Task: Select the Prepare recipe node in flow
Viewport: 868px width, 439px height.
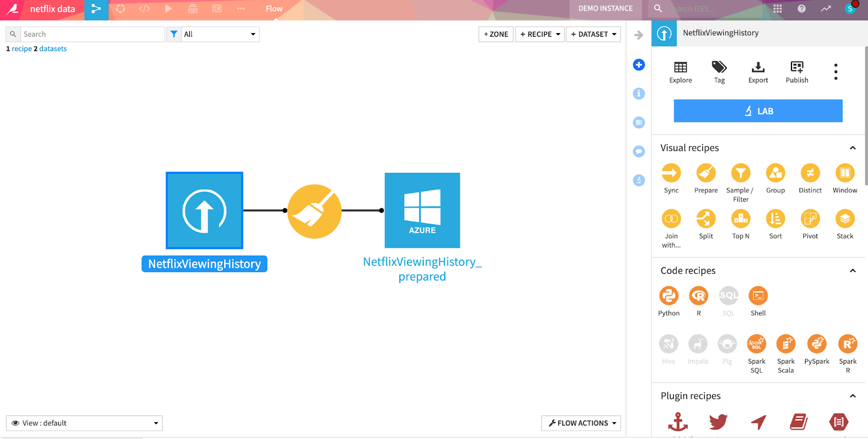Action: (x=315, y=211)
